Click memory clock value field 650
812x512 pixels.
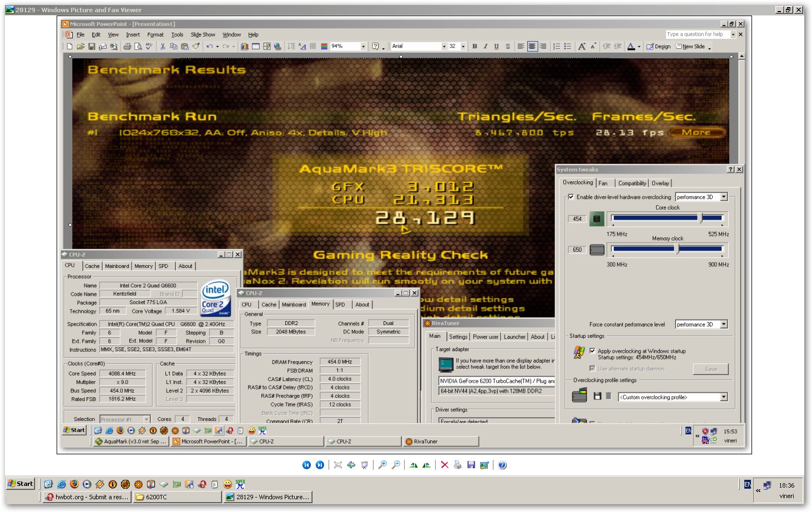pos(577,250)
